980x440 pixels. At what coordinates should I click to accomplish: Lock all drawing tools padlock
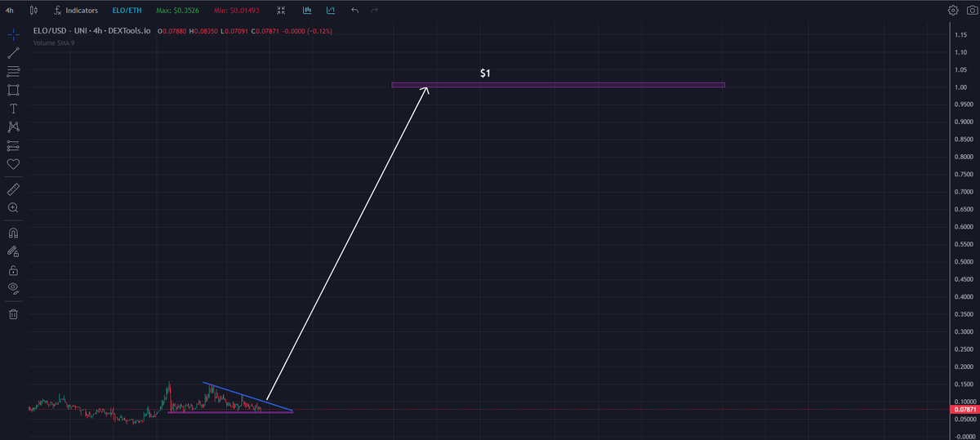click(x=13, y=270)
